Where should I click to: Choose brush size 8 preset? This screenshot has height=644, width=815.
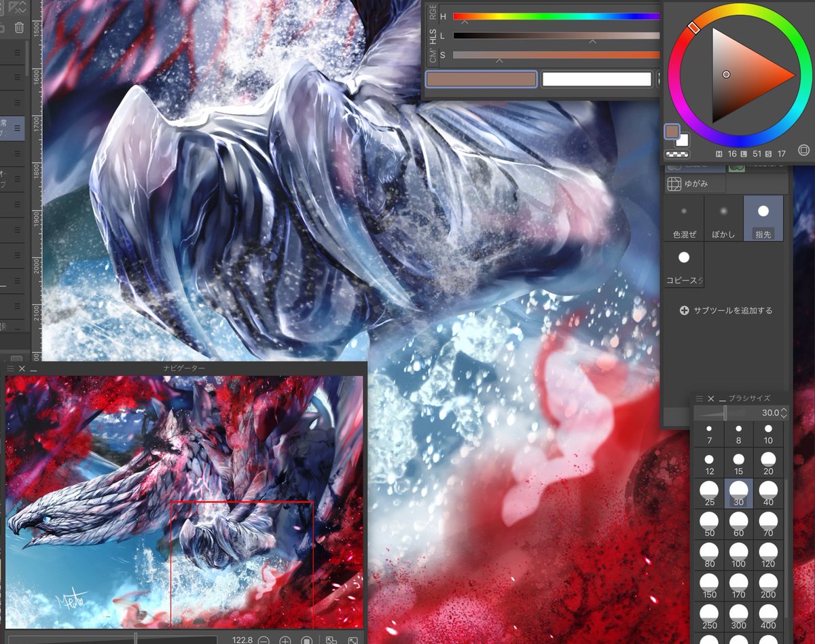point(739,435)
